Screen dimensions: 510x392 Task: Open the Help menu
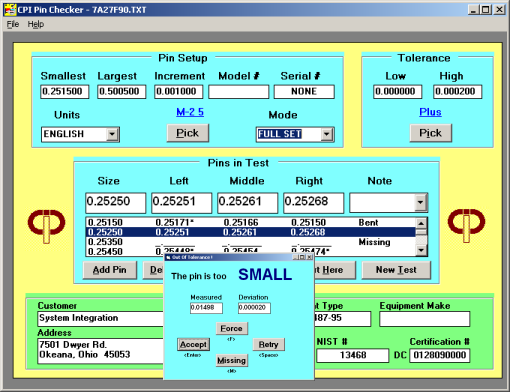36,24
